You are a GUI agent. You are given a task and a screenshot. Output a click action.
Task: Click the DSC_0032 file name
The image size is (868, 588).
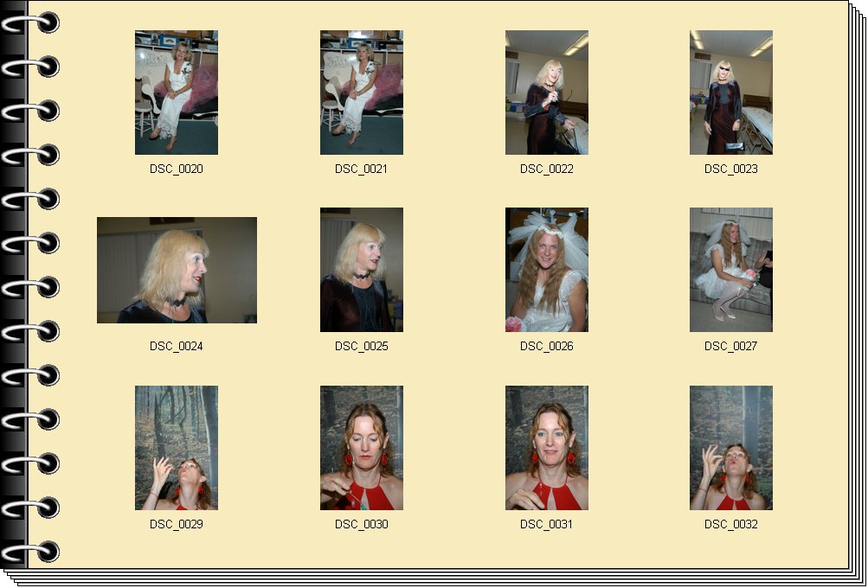[731, 524]
